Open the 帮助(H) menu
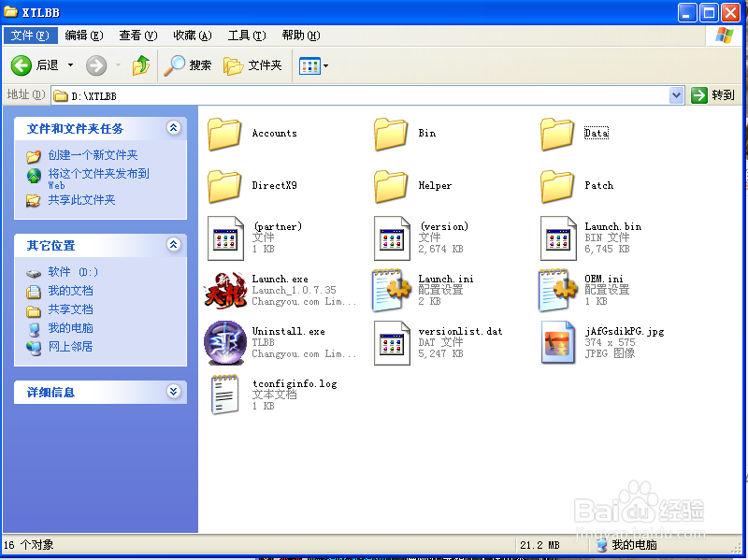Screen dimensions: 748x560 coord(301,36)
